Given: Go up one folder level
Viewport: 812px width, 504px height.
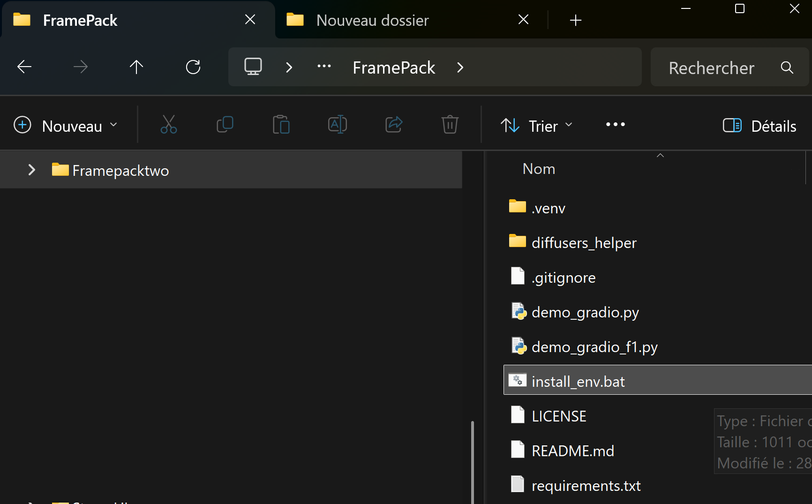Looking at the screenshot, I should (136, 67).
